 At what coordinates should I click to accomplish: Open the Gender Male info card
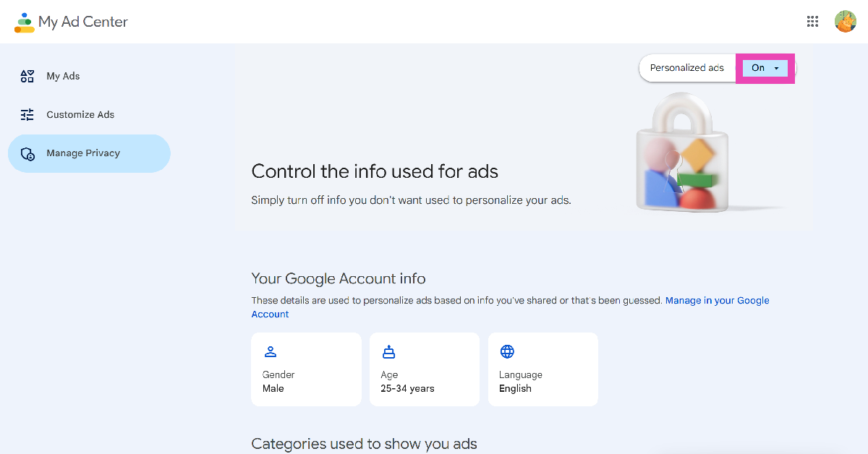306,369
